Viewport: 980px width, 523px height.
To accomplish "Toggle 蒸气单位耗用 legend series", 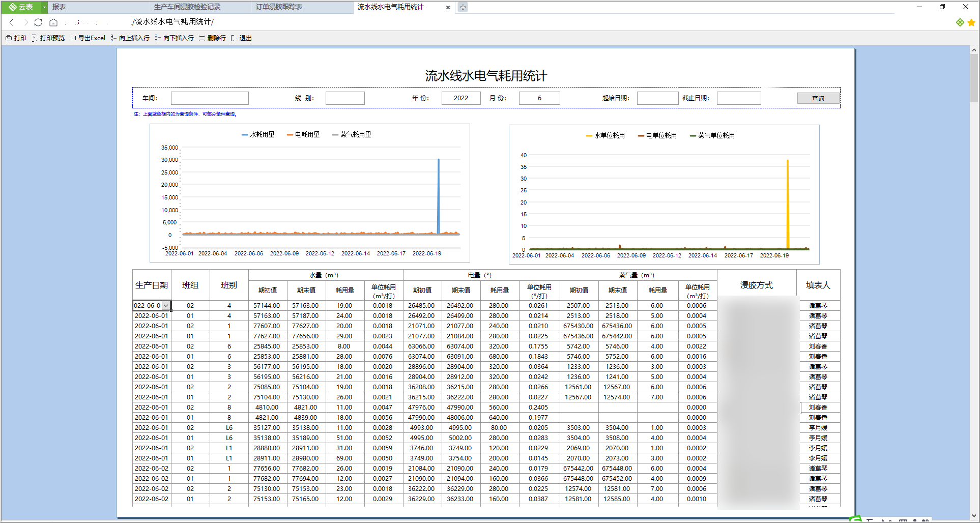I will [712, 136].
